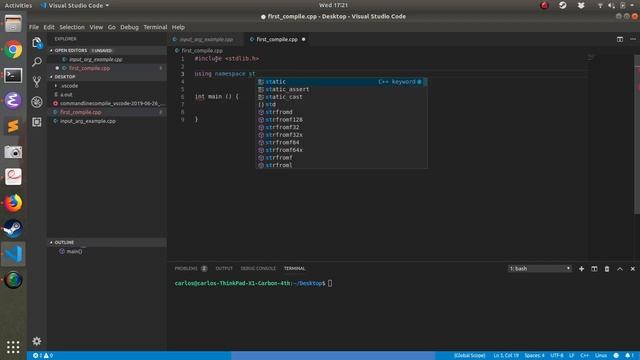Show Applications grid in dock

[13, 347]
